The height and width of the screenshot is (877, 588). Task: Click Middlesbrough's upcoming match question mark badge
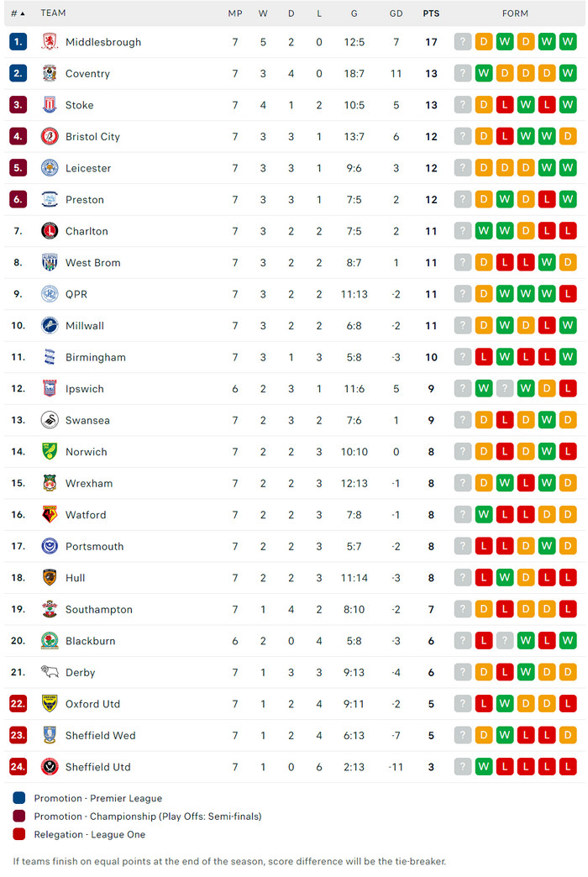pos(463,42)
